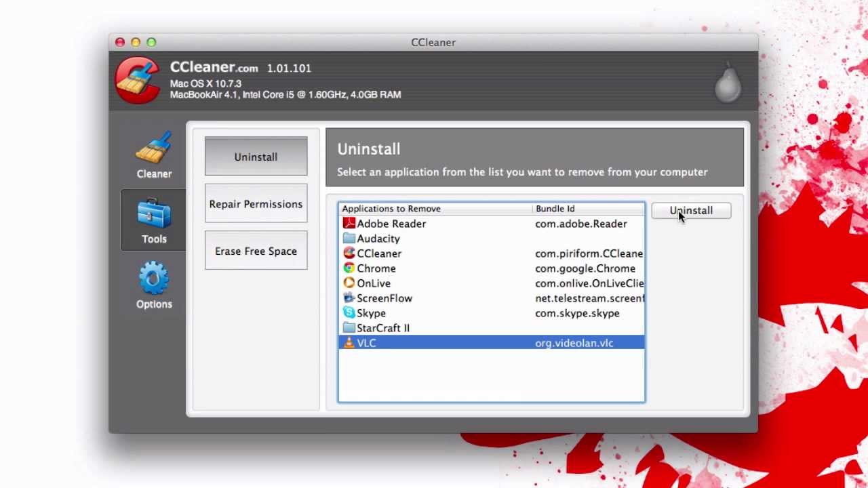Click the net.telestream bundle id
The width and height of the screenshot is (868, 488).
pos(589,298)
